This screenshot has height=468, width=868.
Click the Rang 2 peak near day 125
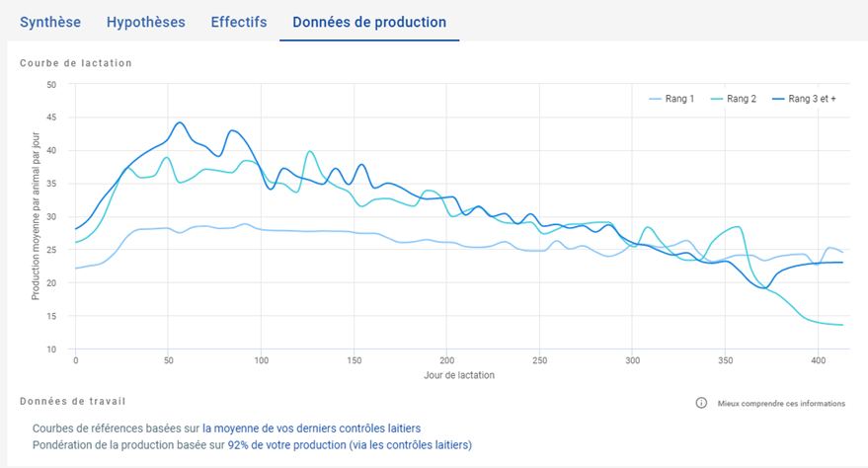click(309, 152)
